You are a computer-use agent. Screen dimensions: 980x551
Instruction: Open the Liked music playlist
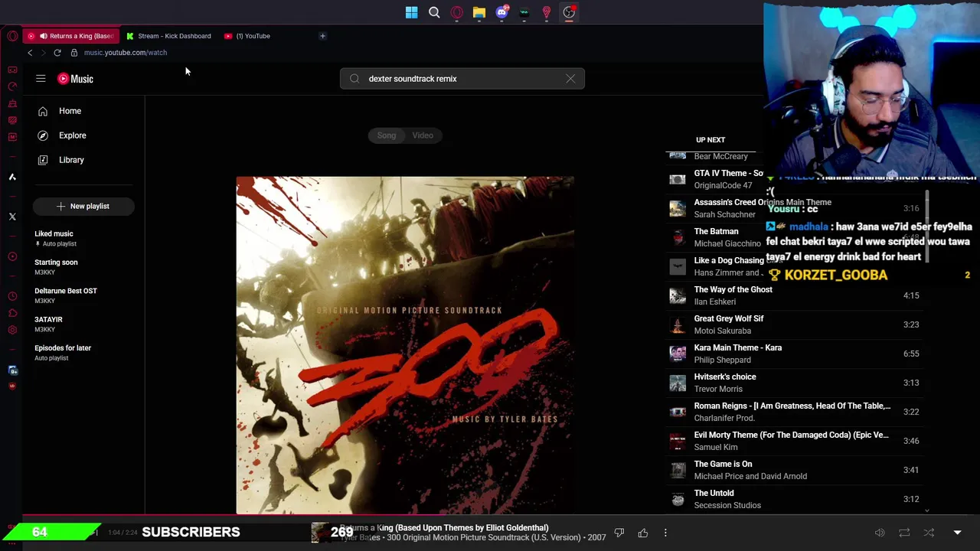pyautogui.click(x=83, y=238)
